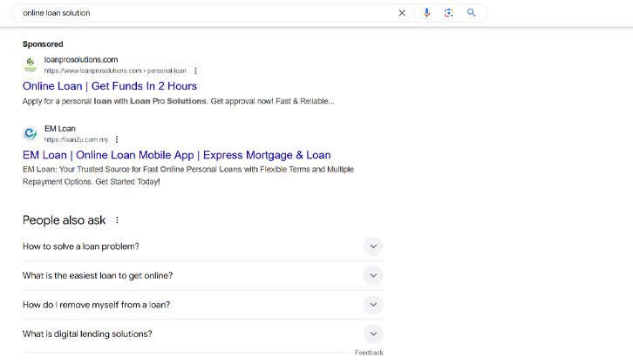Click the Sponsored label

43,44
